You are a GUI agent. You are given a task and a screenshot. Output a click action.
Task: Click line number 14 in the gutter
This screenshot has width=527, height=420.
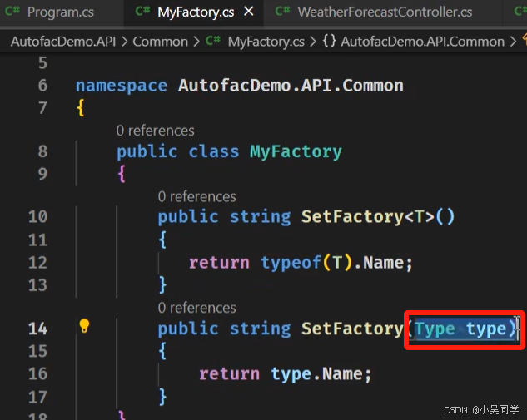click(37, 329)
